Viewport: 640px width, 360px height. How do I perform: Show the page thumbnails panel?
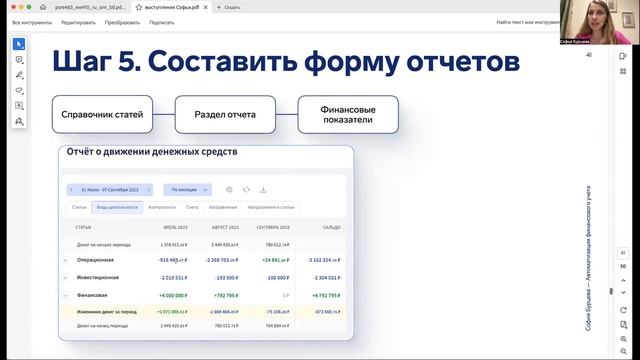623,71
